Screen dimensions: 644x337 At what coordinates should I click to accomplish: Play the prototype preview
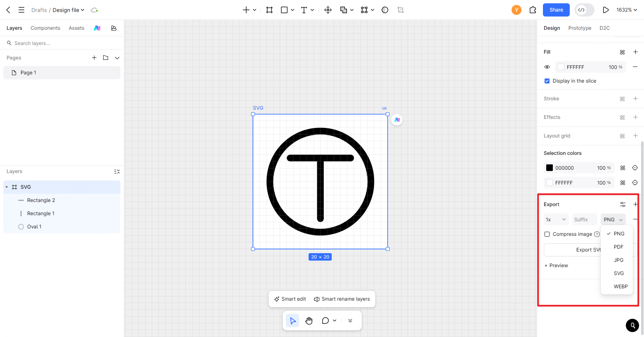[x=606, y=10]
